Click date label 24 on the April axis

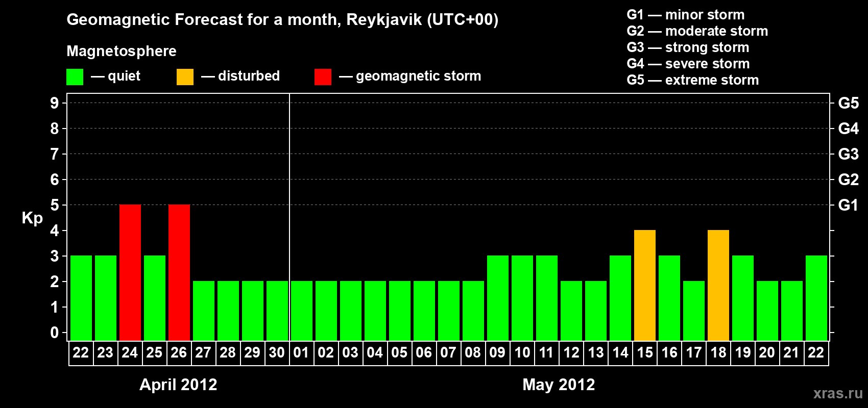tap(130, 353)
